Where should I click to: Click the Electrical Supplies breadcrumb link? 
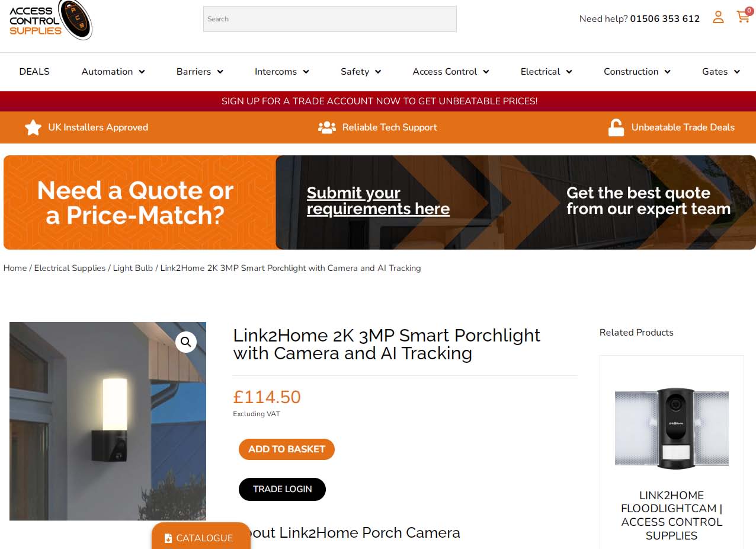[x=70, y=268]
